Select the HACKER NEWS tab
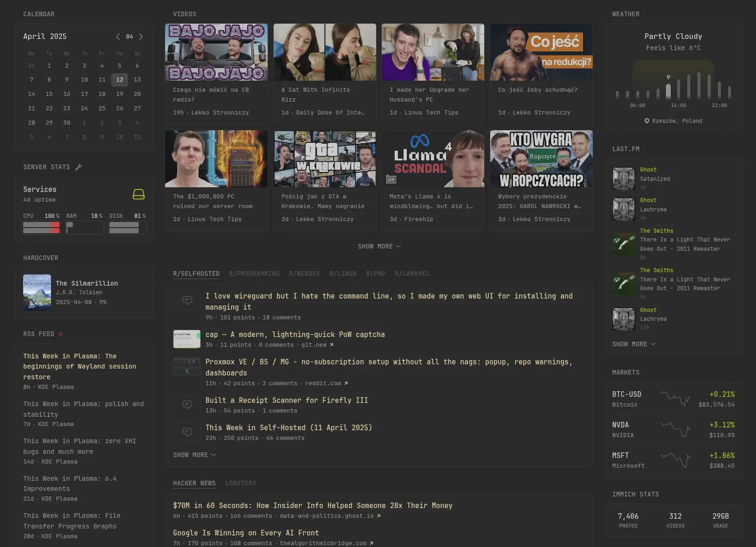This screenshot has height=547, width=756. pyautogui.click(x=194, y=483)
